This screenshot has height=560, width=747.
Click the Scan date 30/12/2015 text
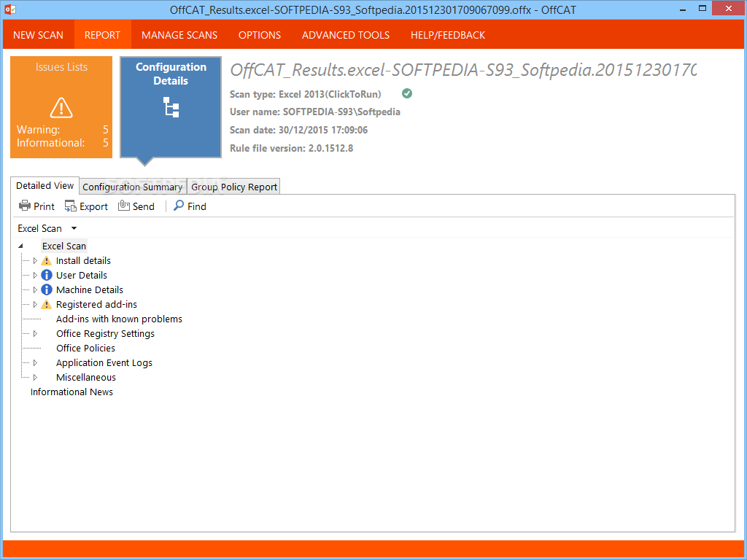click(x=298, y=130)
